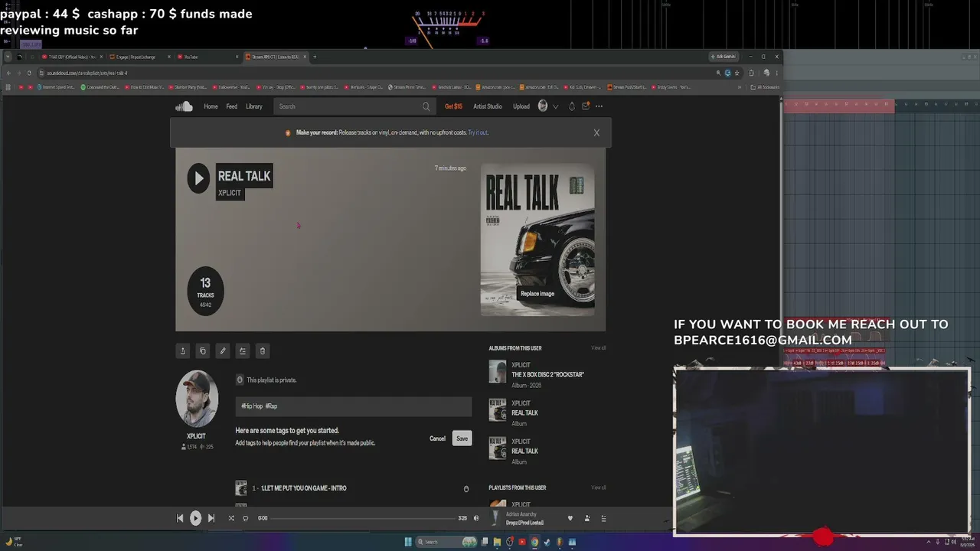Open track 1.LET ME PUT YOU ON GAME - INTRO

(303, 488)
